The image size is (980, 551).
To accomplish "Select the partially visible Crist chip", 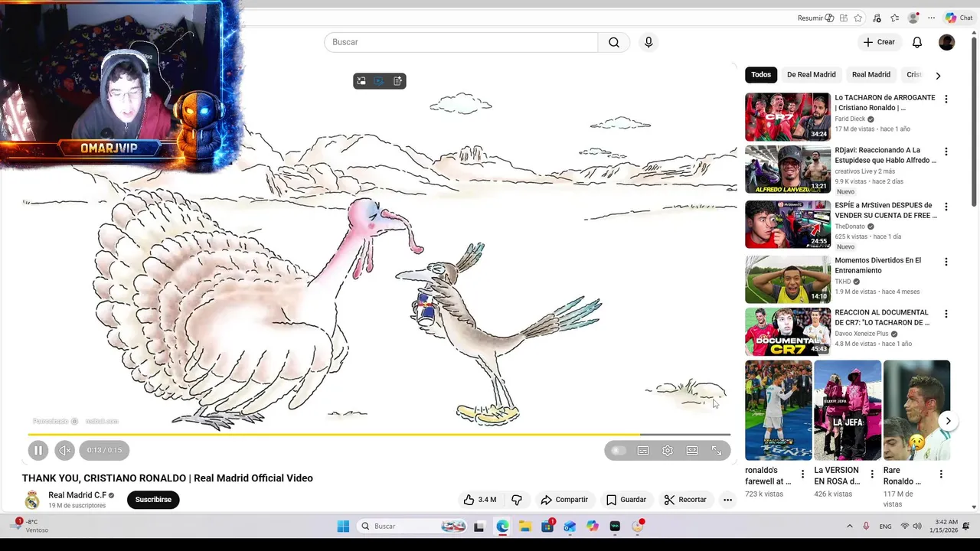I will click(914, 75).
